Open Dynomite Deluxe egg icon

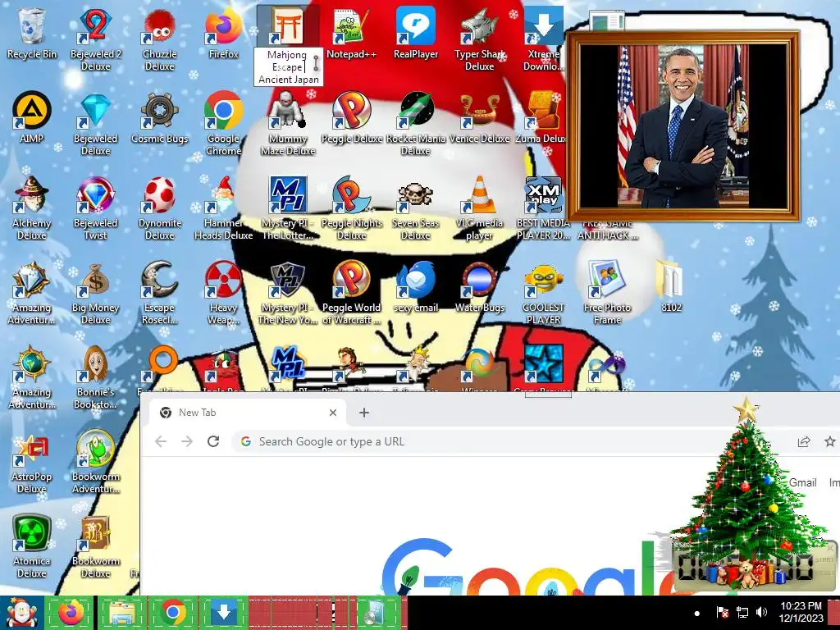[x=160, y=208]
